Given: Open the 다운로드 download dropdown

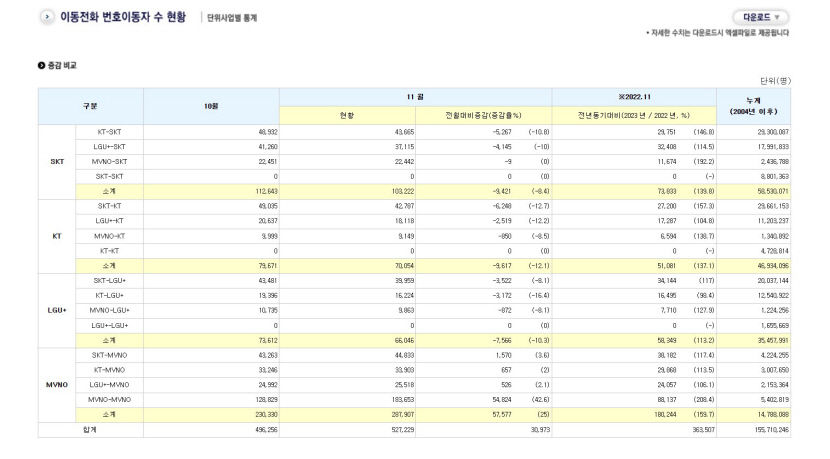Looking at the screenshot, I should coord(761,17).
